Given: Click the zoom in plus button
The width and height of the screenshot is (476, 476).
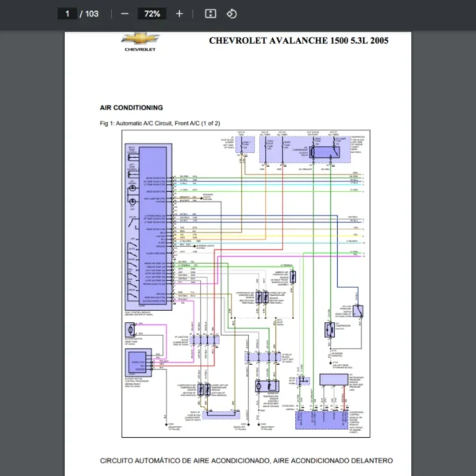Looking at the screenshot, I should point(179,13).
